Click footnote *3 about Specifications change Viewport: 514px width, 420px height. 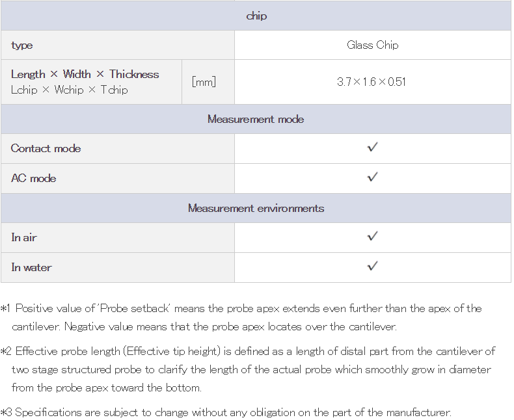tap(226, 412)
